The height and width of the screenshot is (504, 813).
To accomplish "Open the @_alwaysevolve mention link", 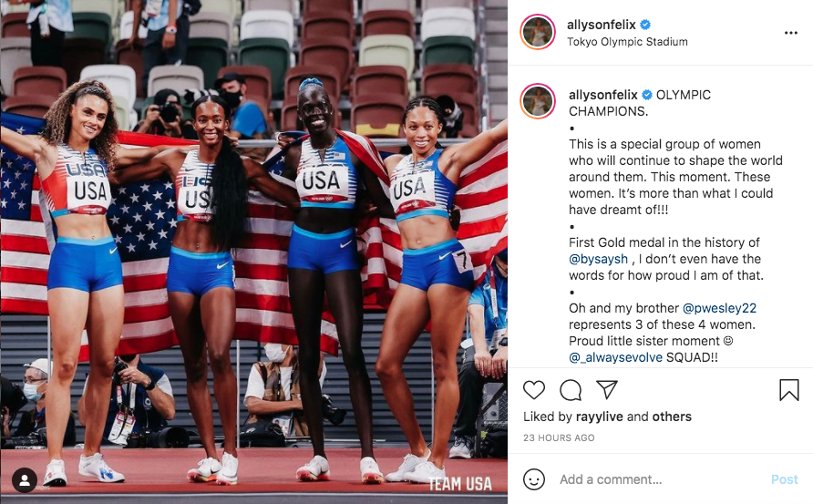I will [615, 357].
